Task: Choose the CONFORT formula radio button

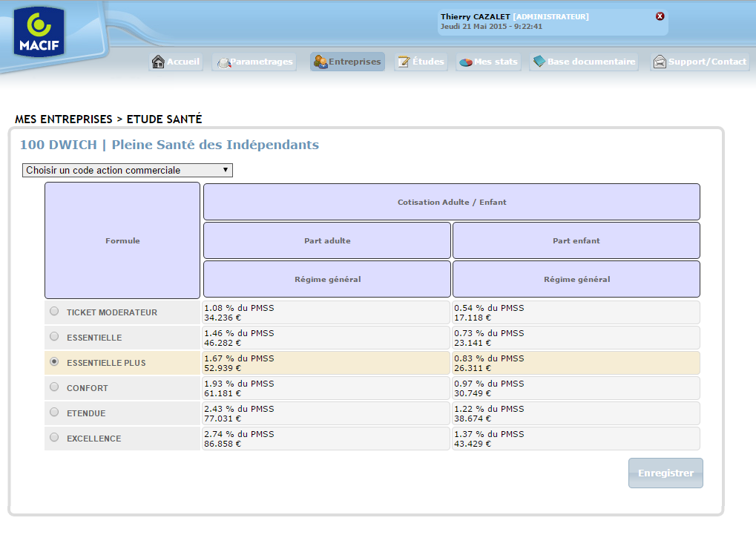Action: coord(54,387)
